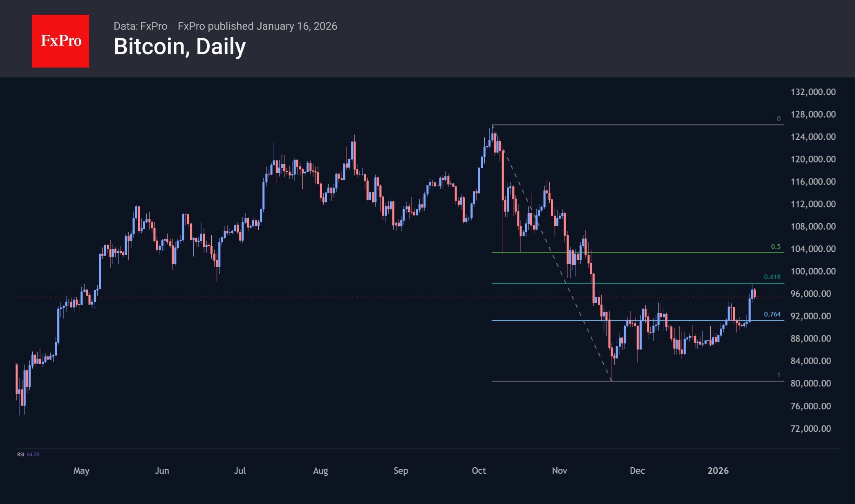Click the Aug label on time axis

320,471
